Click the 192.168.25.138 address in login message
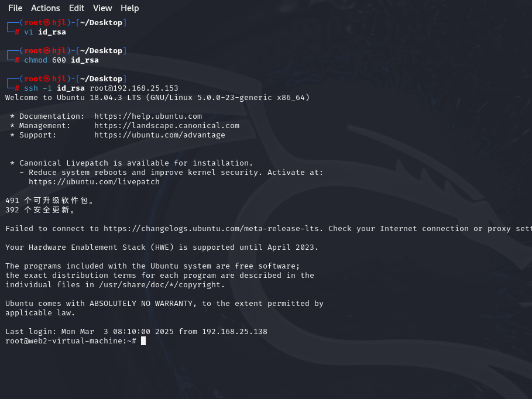532x399 pixels. point(233,331)
